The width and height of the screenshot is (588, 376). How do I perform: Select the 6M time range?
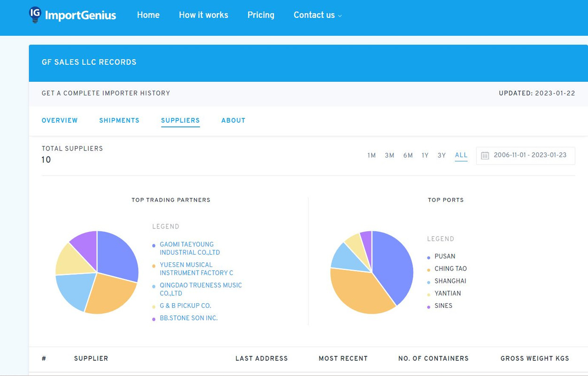[x=408, y=156]
